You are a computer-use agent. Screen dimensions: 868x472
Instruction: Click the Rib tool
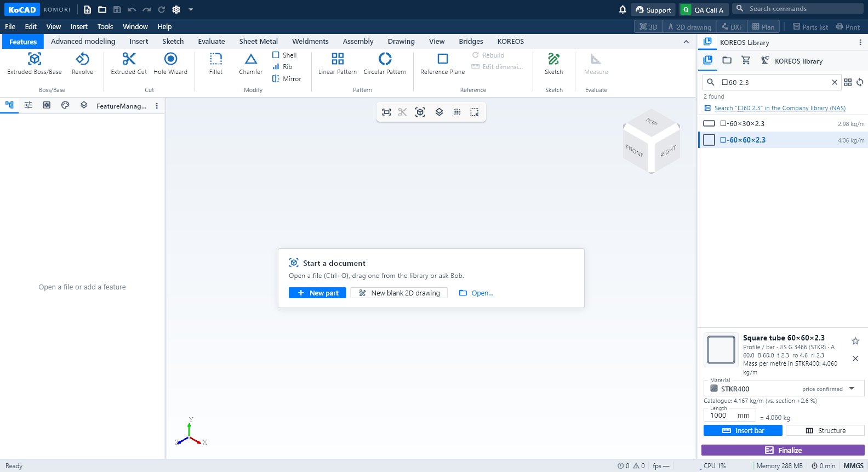pos(282,67)
